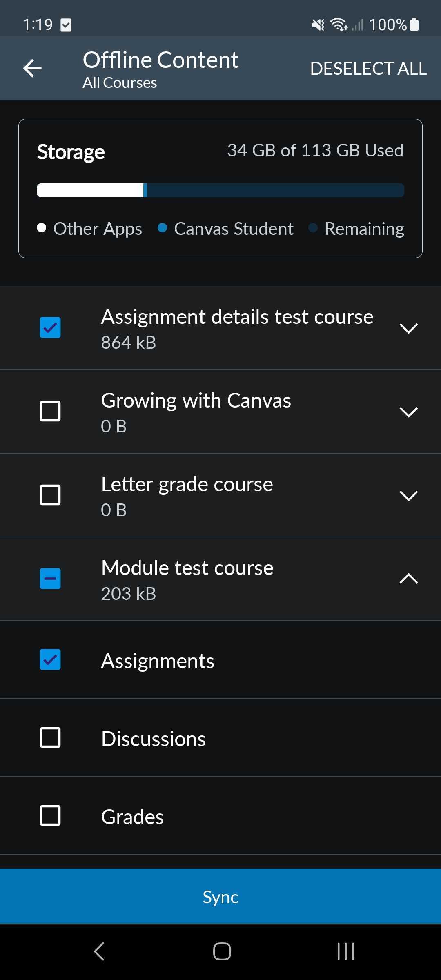Select the Growing with Canvas checkbox
The width and height of the screenshot is (441, 980).
point(50,411)
